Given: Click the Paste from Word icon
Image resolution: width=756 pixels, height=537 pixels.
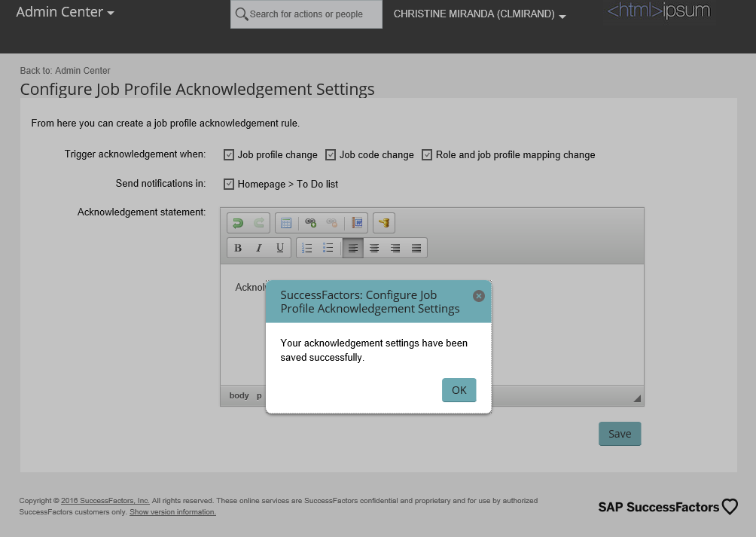Looking at the screenshot, I should click(357, 223).
